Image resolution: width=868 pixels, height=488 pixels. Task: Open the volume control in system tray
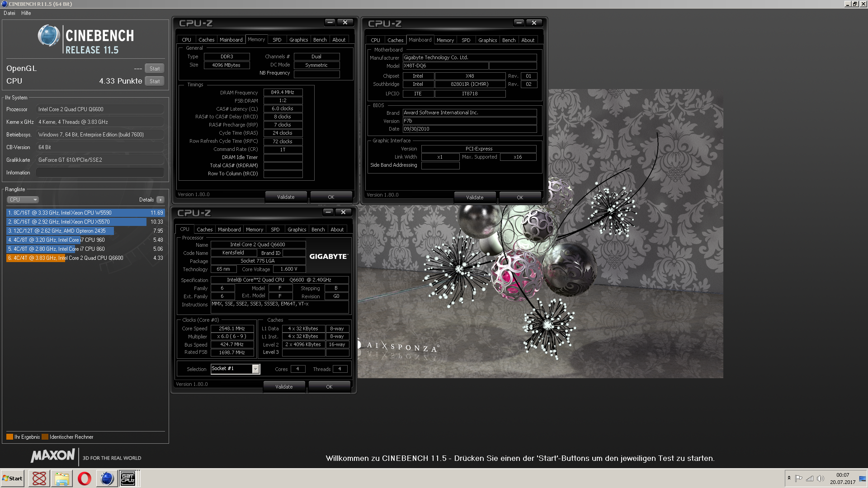[821, 478]
